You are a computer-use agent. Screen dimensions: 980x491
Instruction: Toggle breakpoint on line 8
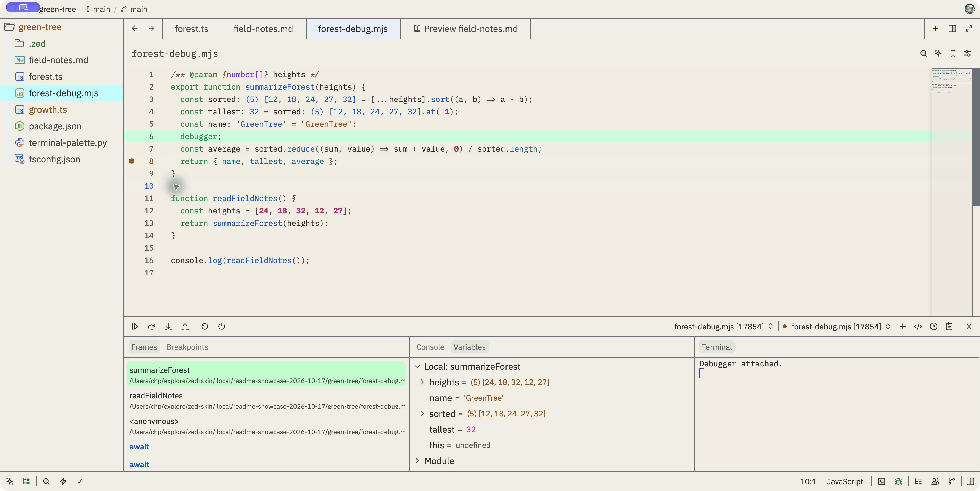[132, 161]
